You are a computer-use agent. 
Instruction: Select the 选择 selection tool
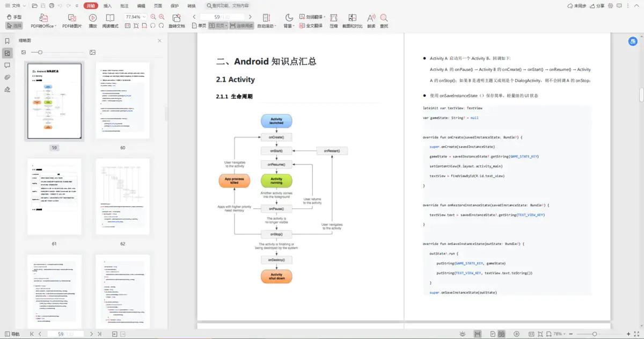pyautogui.click(x=14, y=25)
